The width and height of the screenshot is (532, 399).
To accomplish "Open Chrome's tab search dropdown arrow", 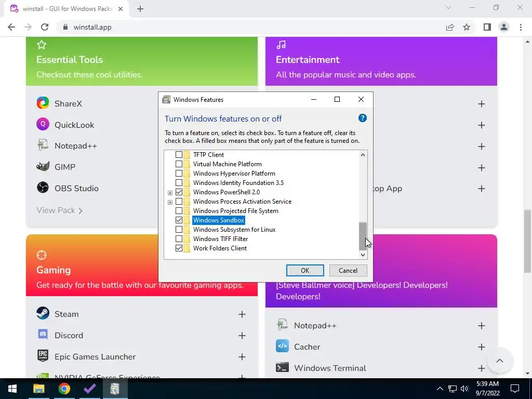I will coord(448,7).
